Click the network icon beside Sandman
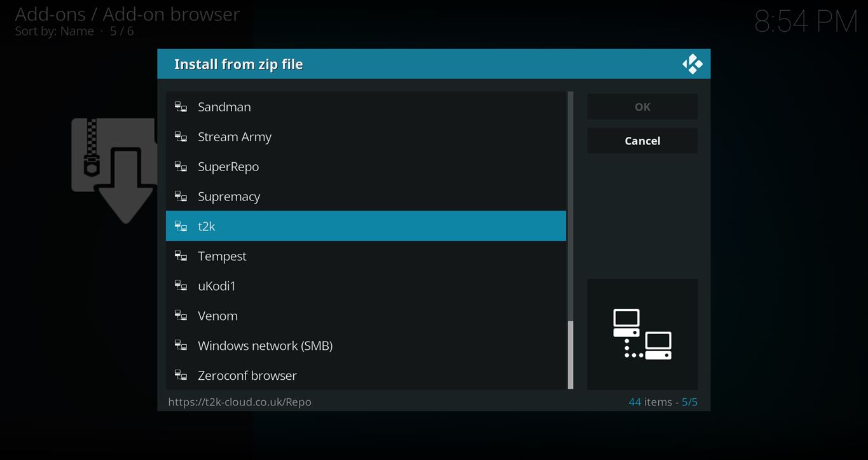 click(181, 107)
